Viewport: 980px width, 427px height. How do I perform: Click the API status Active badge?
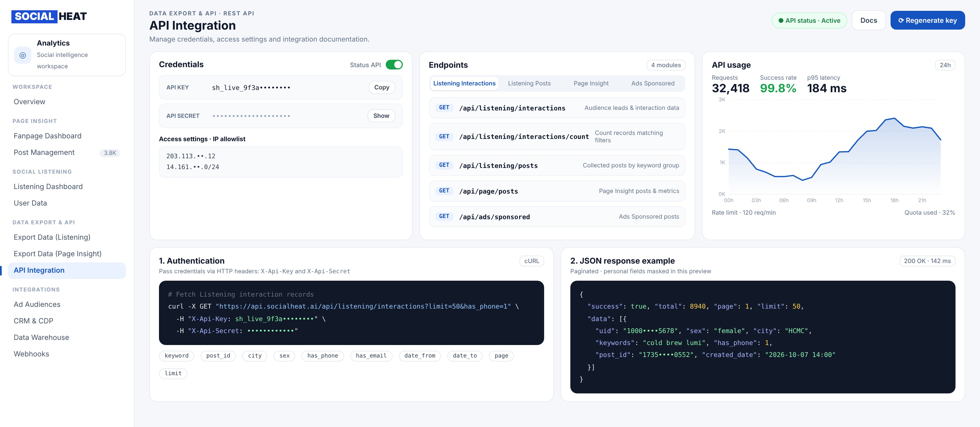[809, 20]
